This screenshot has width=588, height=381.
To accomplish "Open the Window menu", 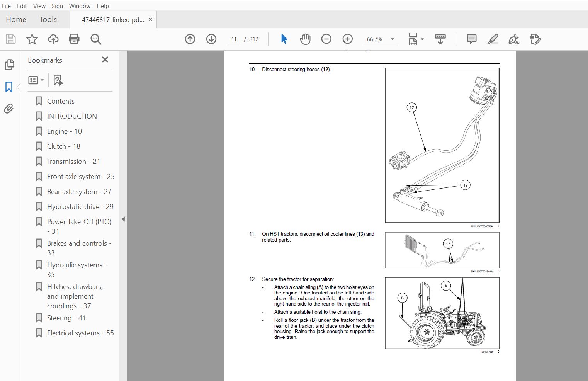I will tap(80, 6).
